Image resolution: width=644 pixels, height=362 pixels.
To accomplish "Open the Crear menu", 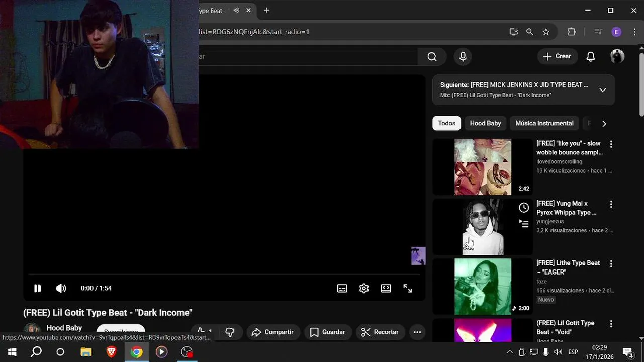I will (x=557, y=56).
